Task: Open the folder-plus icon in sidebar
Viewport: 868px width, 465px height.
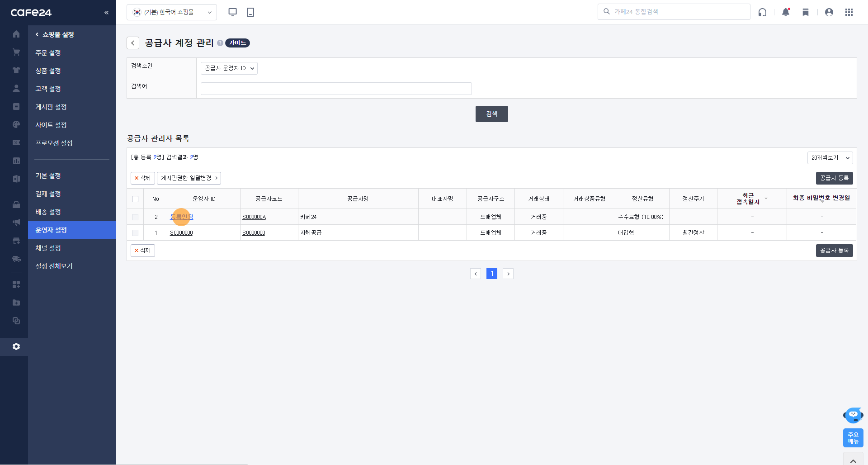Action: 16,303
